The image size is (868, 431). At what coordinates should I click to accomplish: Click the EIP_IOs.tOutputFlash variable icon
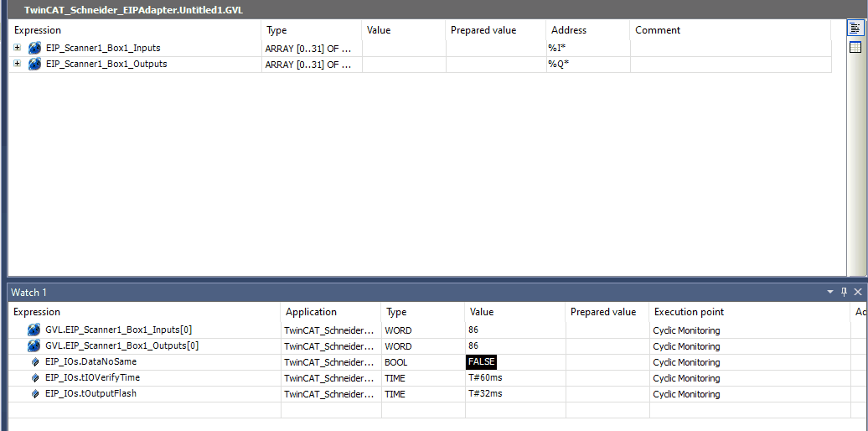coord(35,394)
